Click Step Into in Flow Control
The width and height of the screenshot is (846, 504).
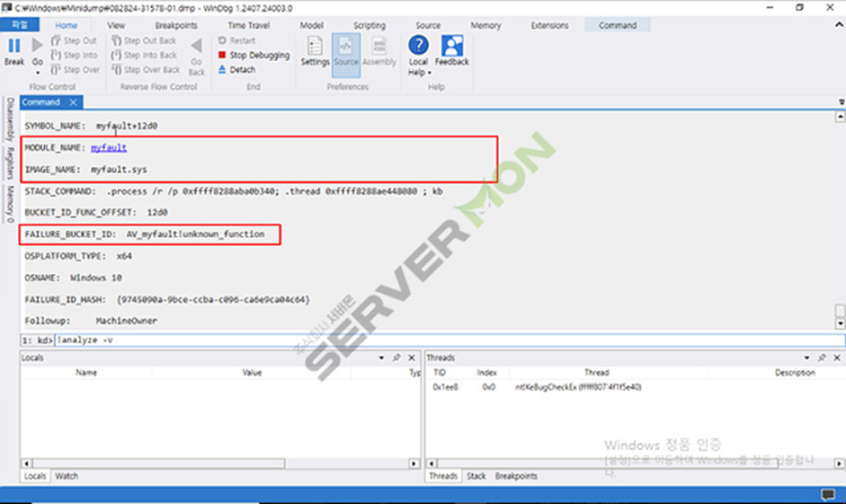point(75,55)
